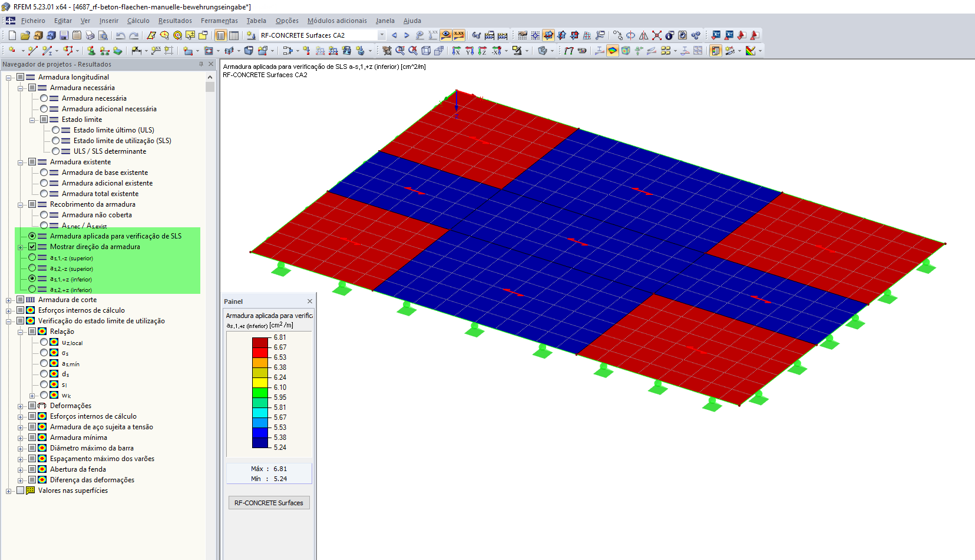The height and width of the screenshot is (560, 975).
Task: Expand the Armadura de corte node
Action: pos(9,300)
